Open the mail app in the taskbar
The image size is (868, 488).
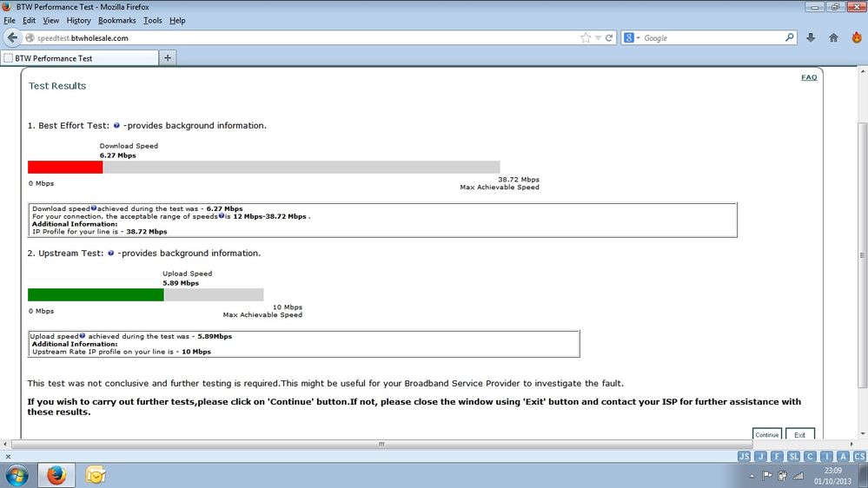coord(96,475)
